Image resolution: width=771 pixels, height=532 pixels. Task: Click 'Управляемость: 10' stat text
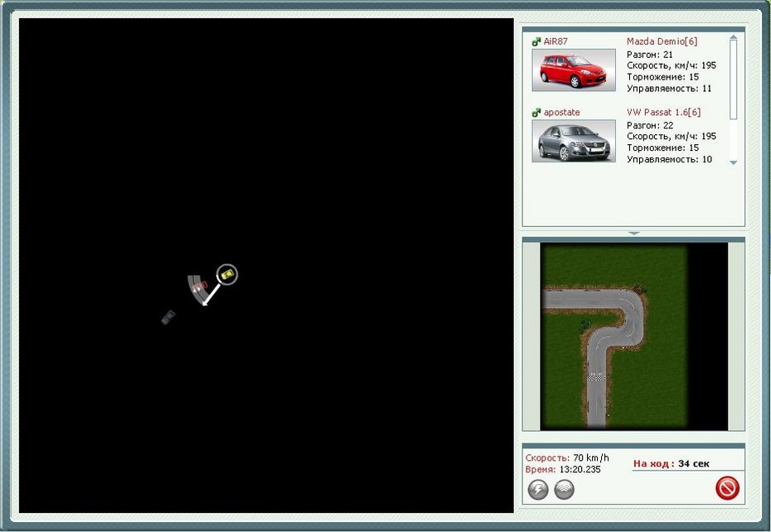point(669,159)
